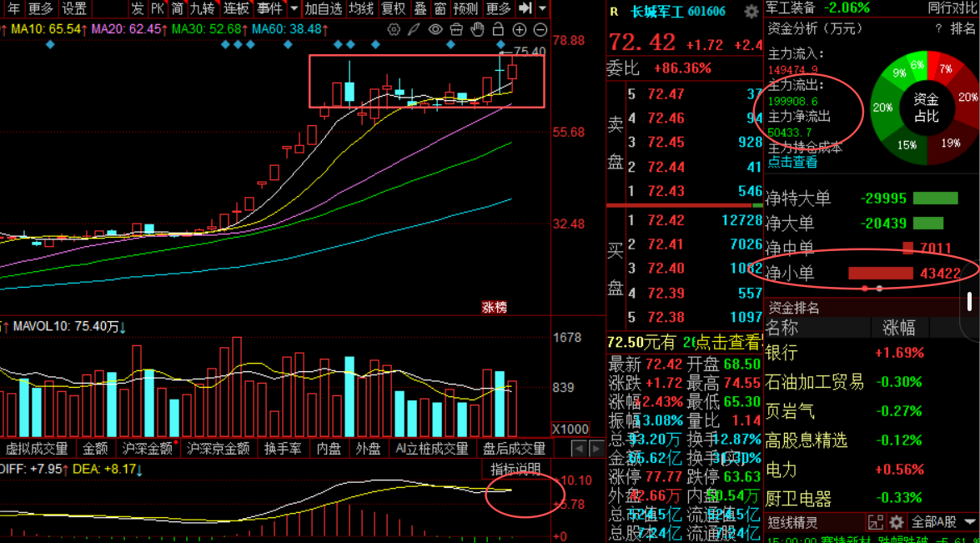The height and width of the screenshot is (543, 980).
Task: Click 点击查看 beside 72.50元 notice
Action: 728,342
